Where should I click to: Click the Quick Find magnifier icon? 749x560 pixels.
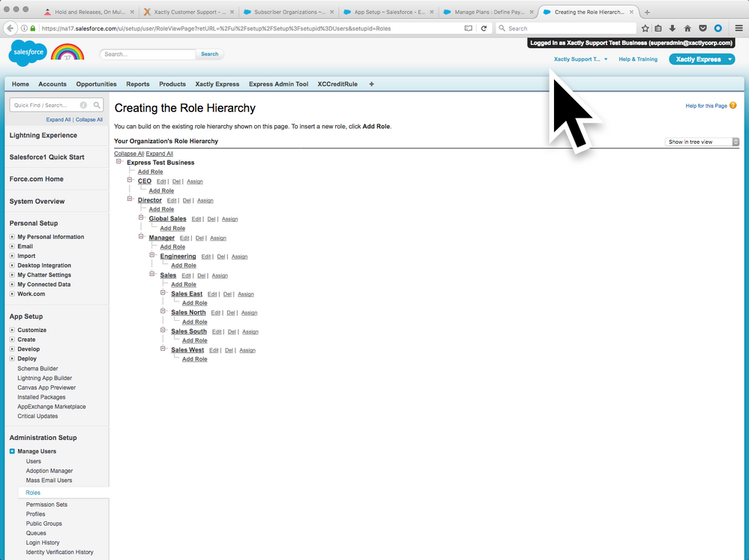coord(97,105)
